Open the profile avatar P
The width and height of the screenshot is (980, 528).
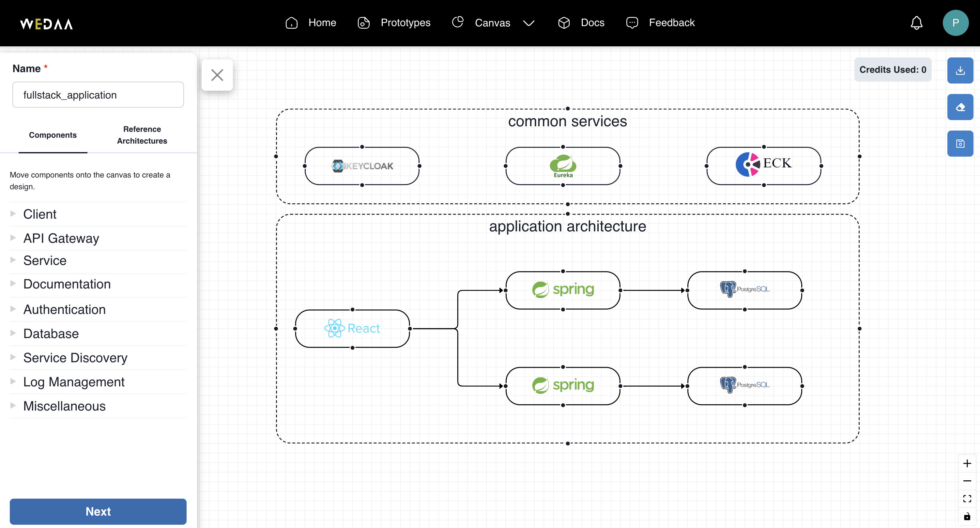pos(955,23)
